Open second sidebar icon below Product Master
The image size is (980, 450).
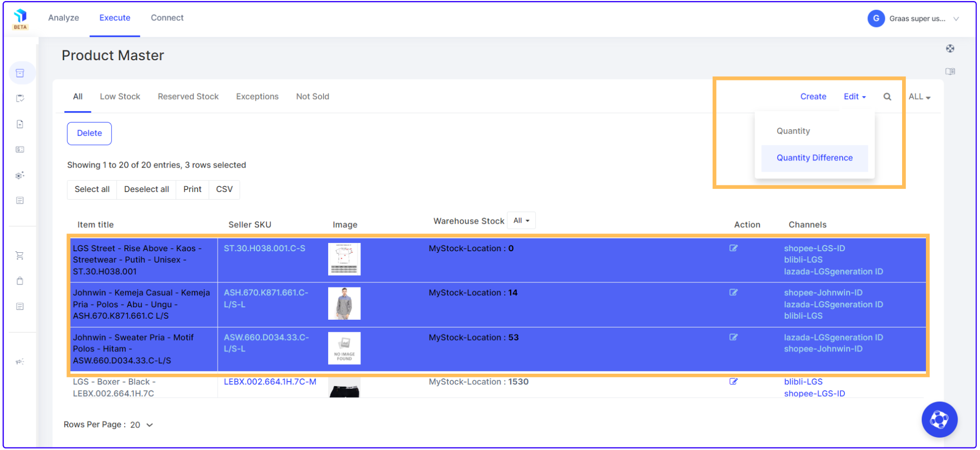pos(20,98)
